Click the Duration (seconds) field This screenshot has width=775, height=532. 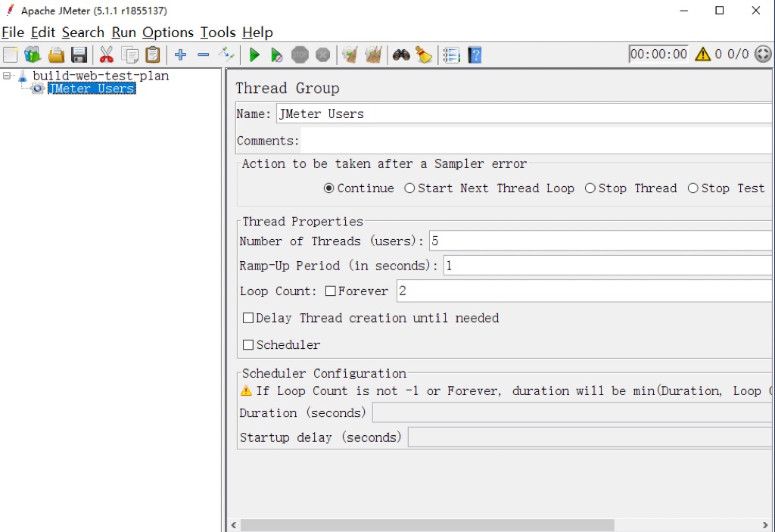click(572, 413)
